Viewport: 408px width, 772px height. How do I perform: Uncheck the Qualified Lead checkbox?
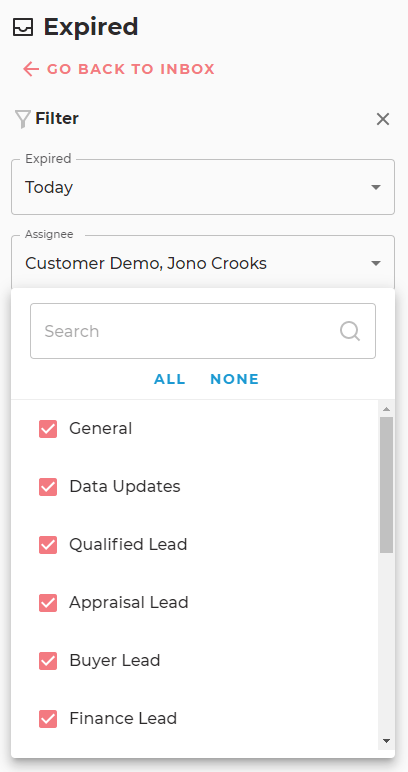(x=48, y=545)
